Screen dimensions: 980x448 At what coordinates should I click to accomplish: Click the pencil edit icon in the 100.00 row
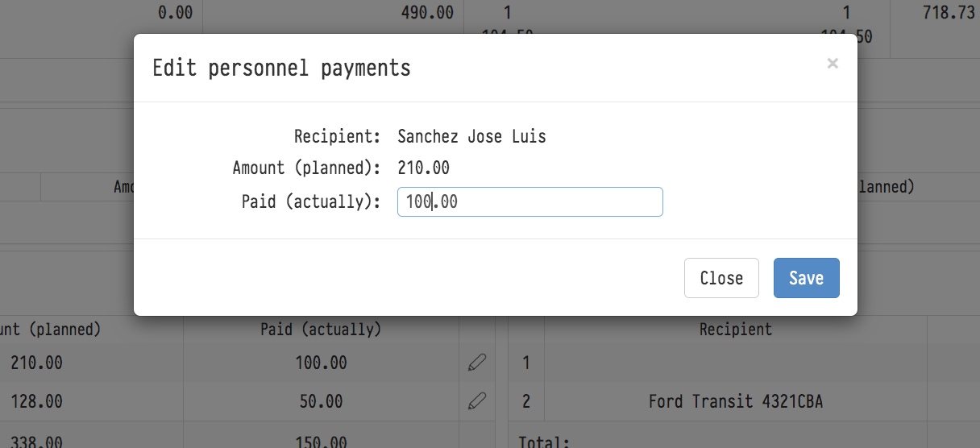click(x=477, y=363)
